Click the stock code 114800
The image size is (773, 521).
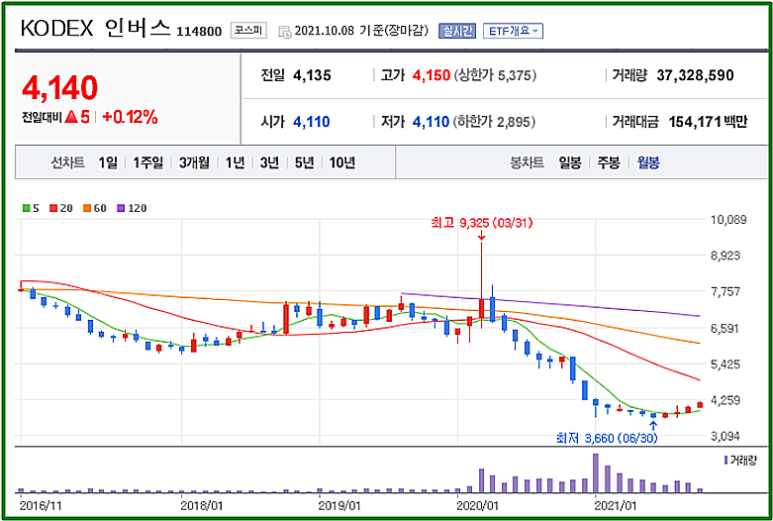click(200, 33)
